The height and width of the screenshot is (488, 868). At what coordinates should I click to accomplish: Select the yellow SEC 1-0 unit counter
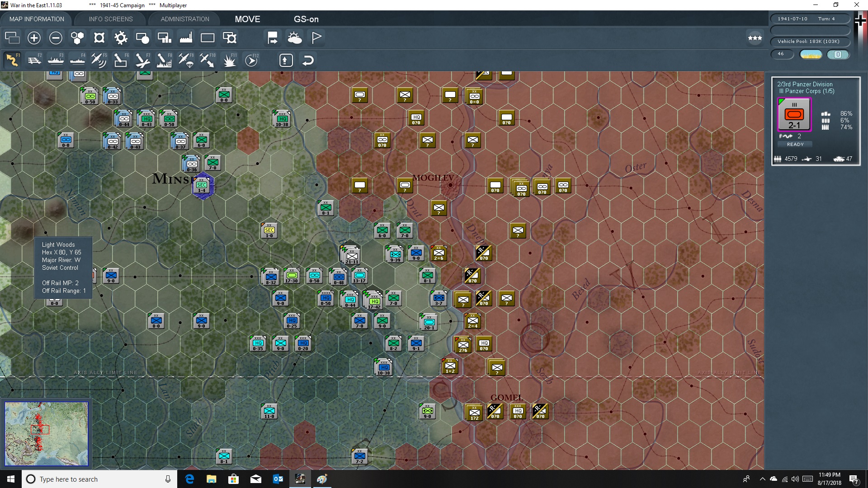(269, 230)
